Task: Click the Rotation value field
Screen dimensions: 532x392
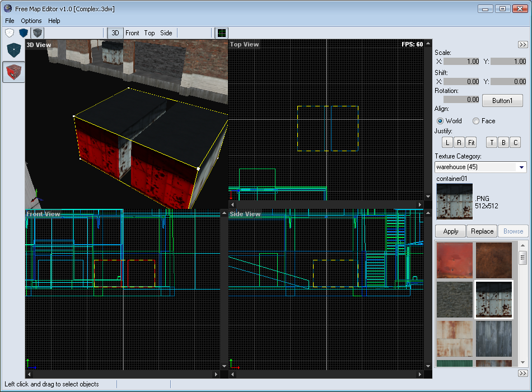Action: pyautogui.click(x=461, y=100)
